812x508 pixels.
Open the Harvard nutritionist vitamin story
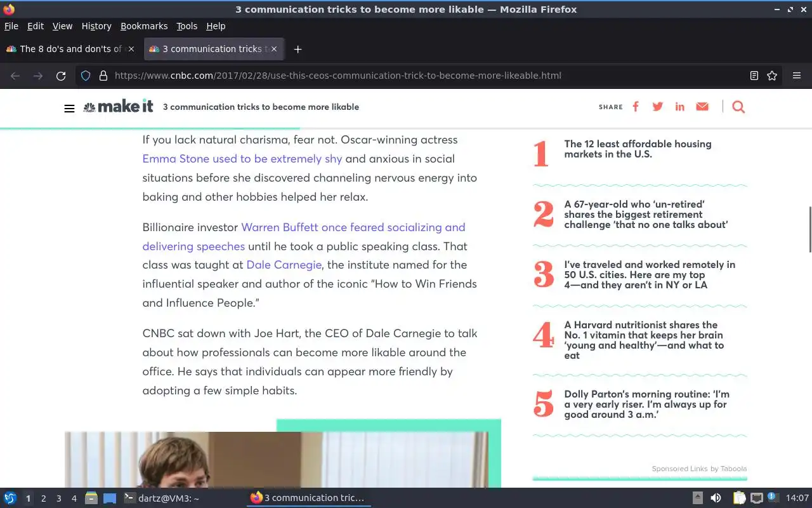644,340
